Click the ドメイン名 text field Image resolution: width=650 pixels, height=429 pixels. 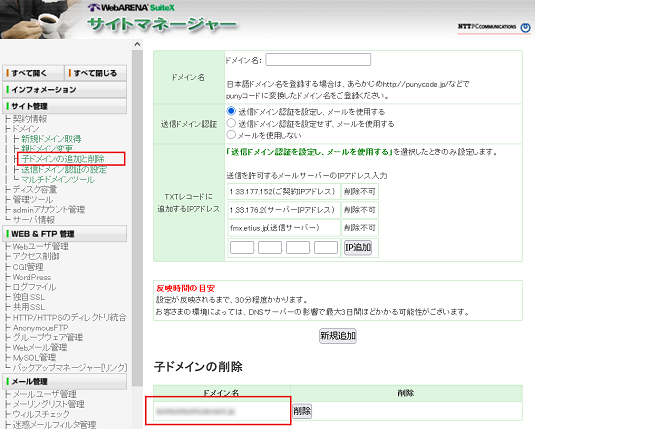point(318,60)
